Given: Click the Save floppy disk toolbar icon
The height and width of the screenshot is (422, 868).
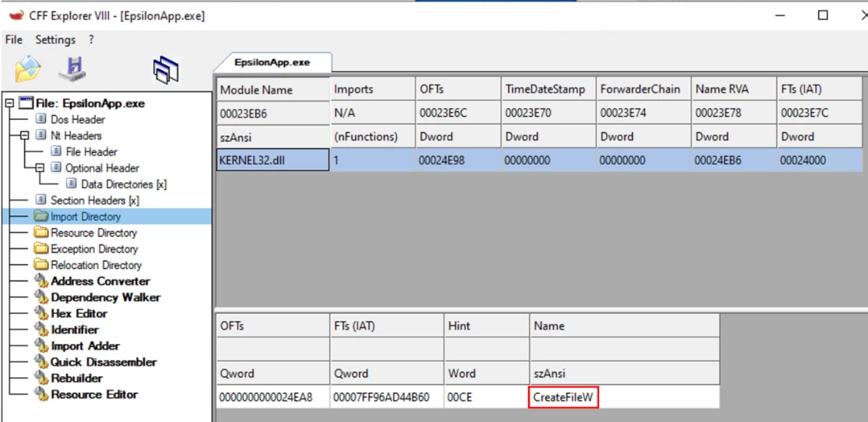Looking at the screenshot, I should click(73, 69).
